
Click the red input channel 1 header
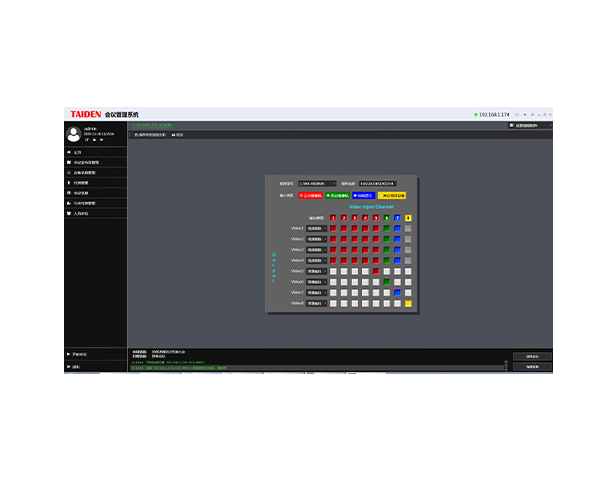coord(332,217)
